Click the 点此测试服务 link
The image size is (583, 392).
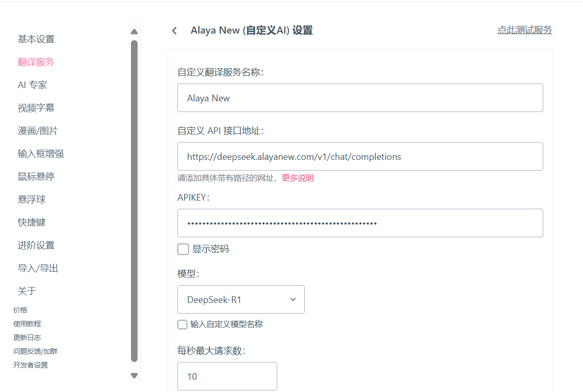[x=524, y=30]
